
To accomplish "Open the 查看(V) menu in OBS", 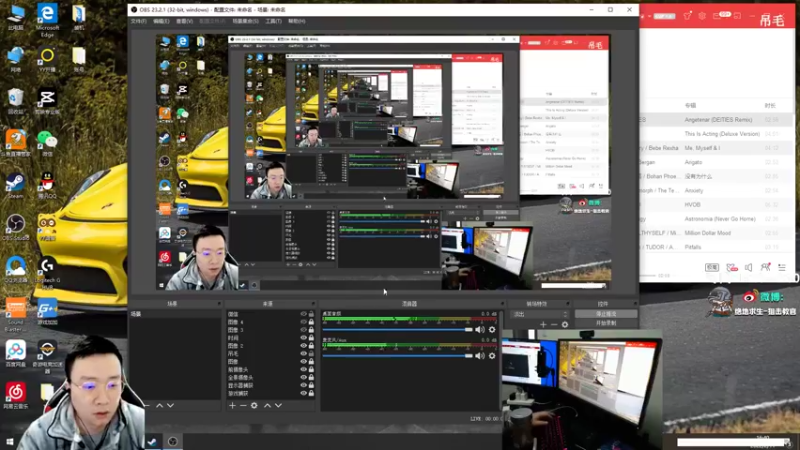I will tap(184, 21).
